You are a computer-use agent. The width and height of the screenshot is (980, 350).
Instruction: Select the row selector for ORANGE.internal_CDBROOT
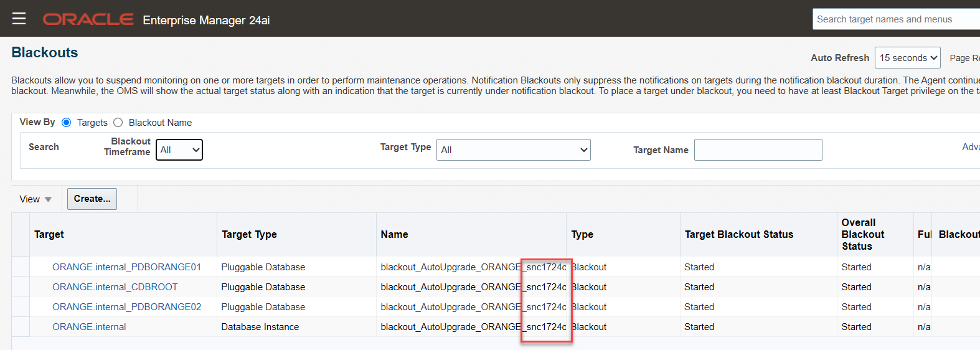pyautogui.click(x=21, y=286)
